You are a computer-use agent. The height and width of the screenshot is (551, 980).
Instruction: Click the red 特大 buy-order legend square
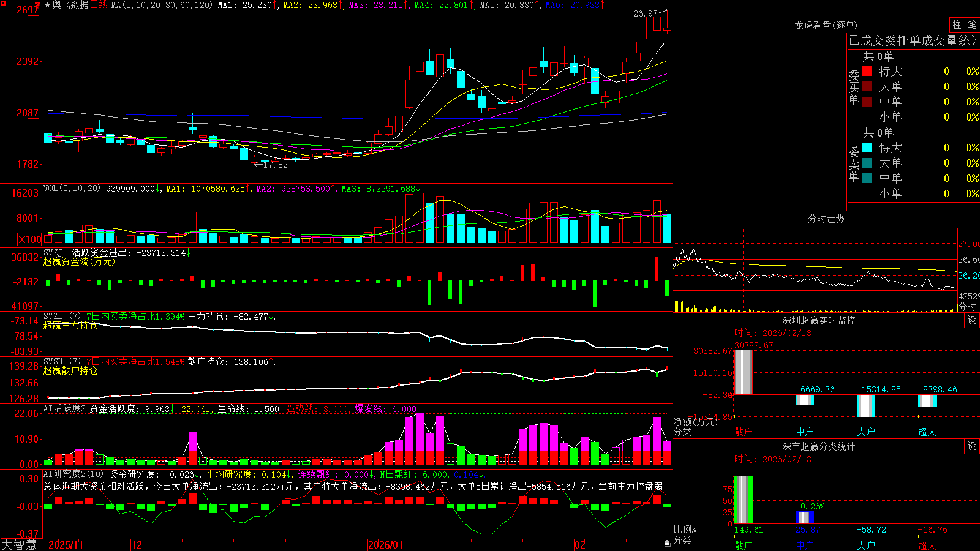[867, 71]
